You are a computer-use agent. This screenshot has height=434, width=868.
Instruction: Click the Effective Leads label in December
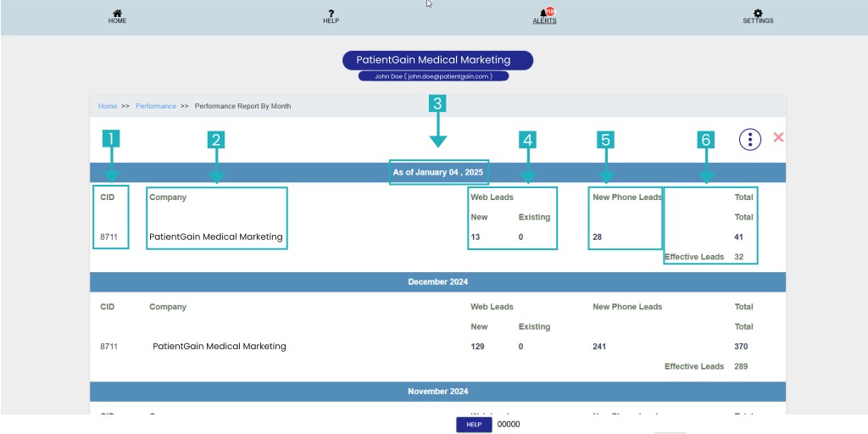point(694,367)
